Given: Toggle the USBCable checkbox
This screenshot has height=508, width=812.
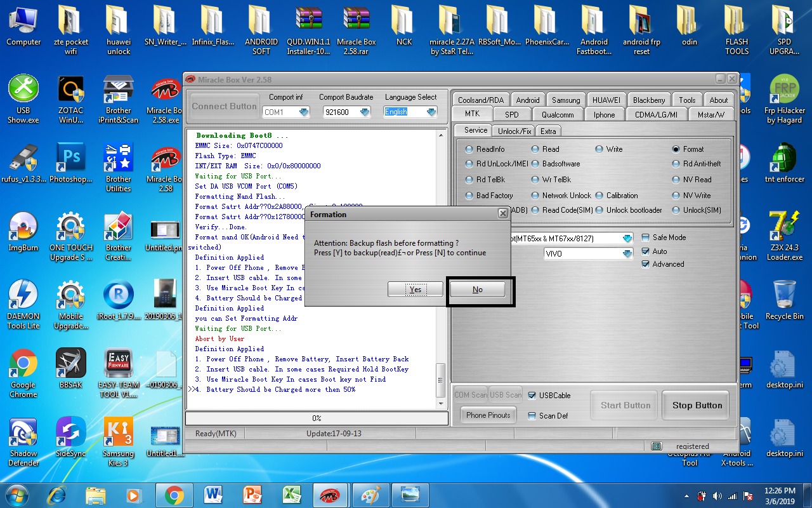Looking at the screenshot, I should tap(532, 395).
